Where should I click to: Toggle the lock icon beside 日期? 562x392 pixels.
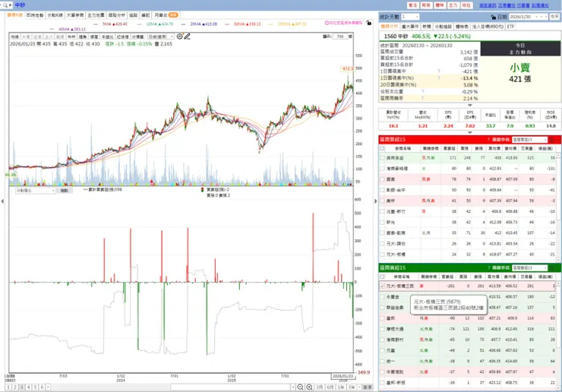[x=494, y=17]
